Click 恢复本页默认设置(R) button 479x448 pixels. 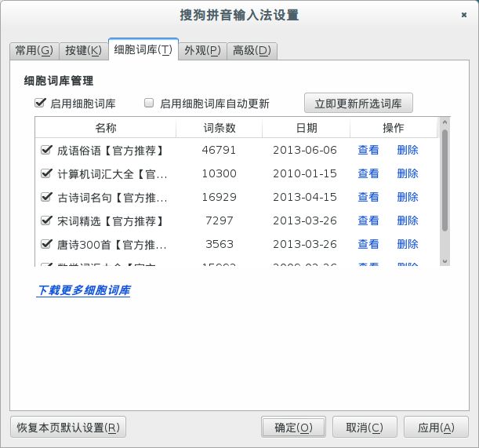tap(68, 427)
